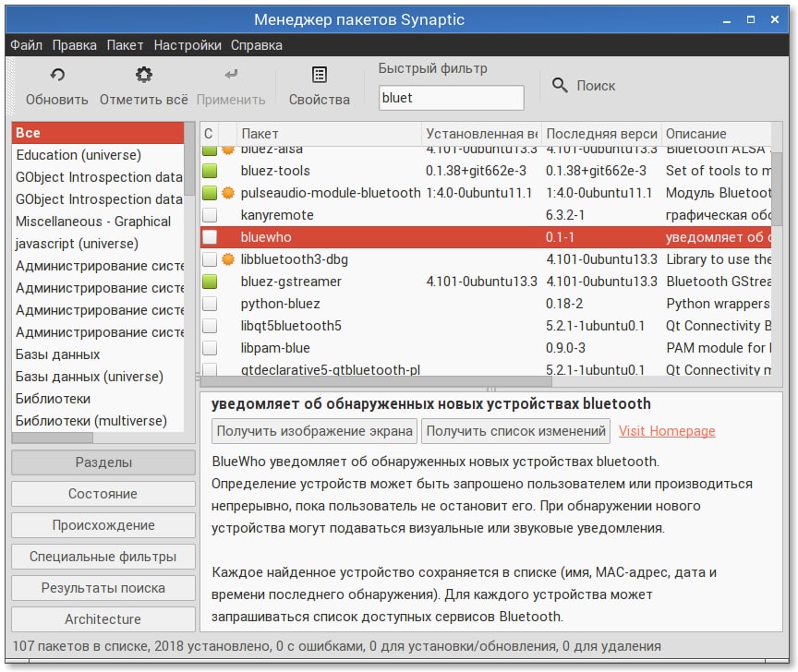Select javascript (universe) section
798x672 pixels.
pyautogui.click(x=98, y=244)
